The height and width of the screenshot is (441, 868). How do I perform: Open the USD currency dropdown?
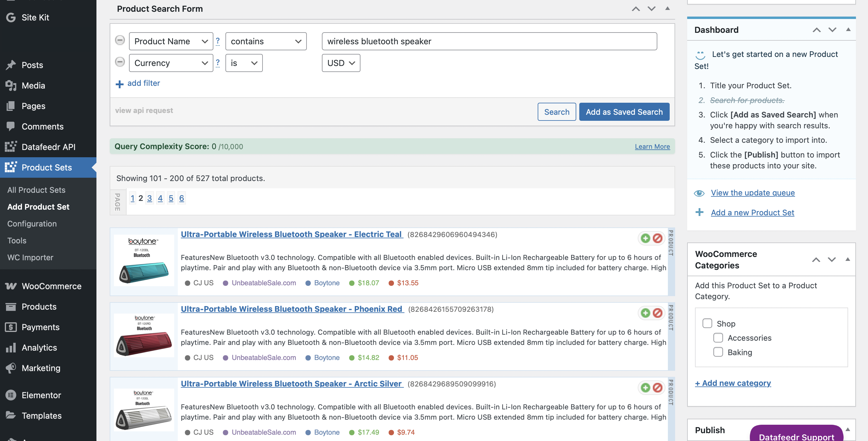coord(341,63)
